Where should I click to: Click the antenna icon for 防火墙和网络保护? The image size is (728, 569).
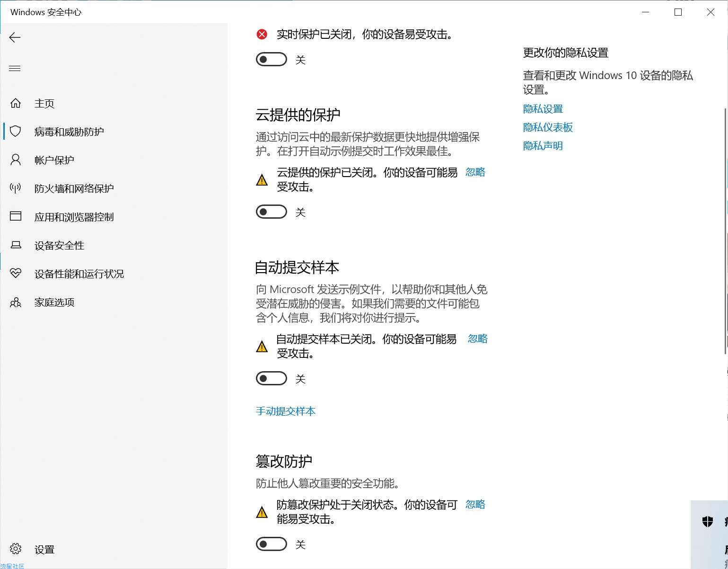tap(16, 188)
